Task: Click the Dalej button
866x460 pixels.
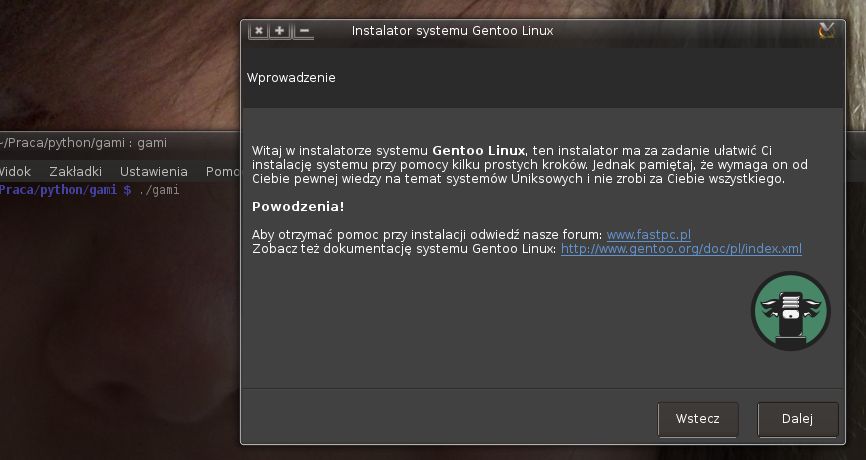Action: tap(798, 419)
